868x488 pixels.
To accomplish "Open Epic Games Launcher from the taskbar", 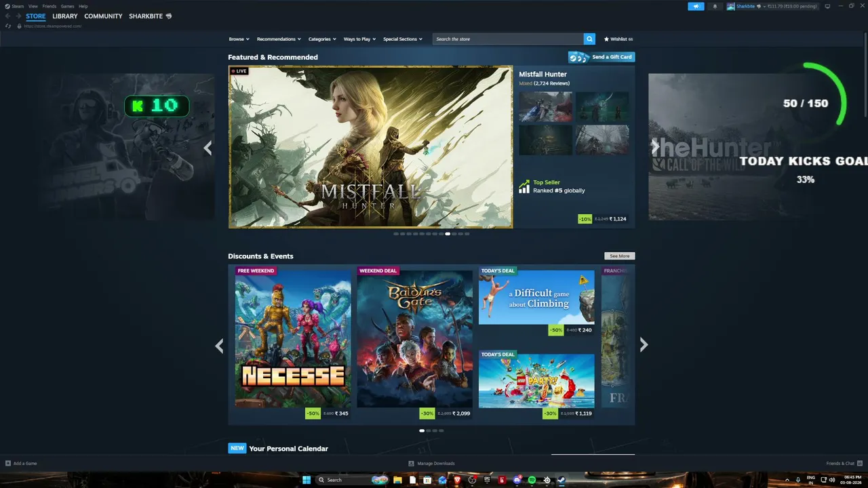I will (487, 480).
